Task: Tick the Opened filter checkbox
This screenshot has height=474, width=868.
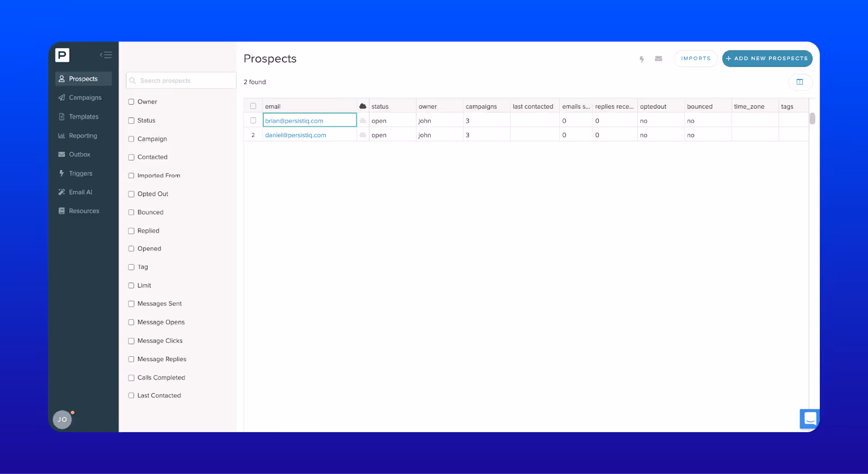Action: tap(131, 249)
